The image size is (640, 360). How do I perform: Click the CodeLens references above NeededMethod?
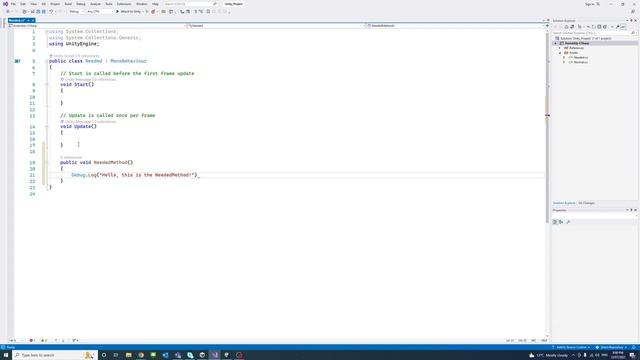[x=71, y=158]
